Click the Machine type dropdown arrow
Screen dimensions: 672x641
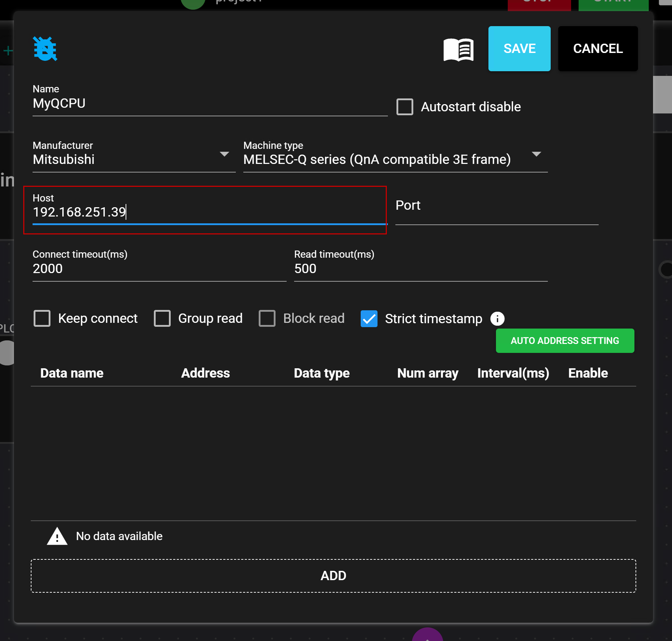[536, 154]
